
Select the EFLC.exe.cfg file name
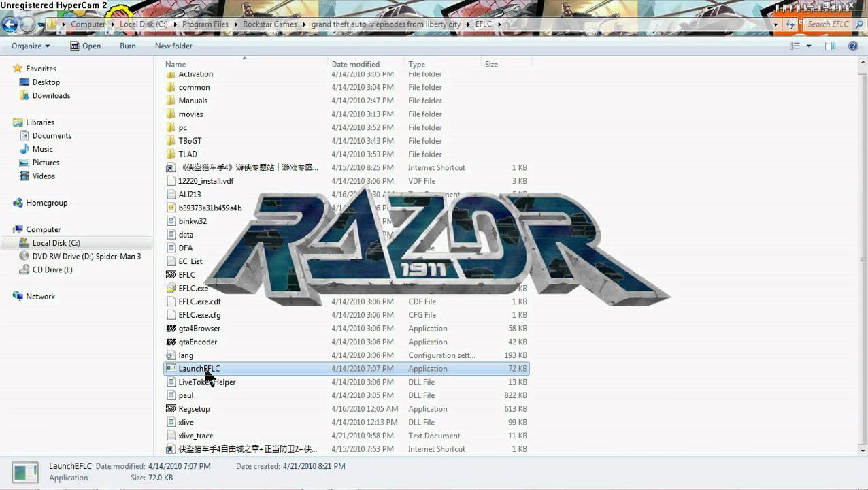pos(199,315)
